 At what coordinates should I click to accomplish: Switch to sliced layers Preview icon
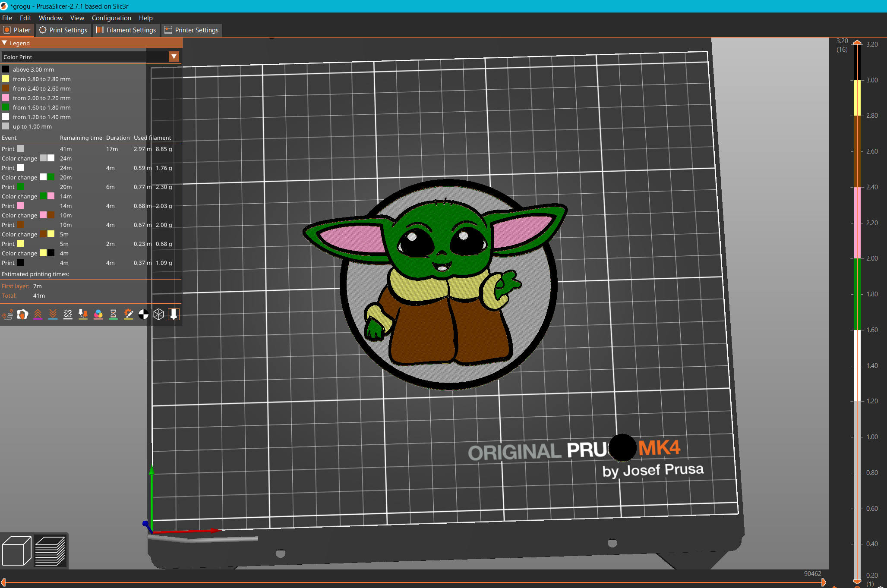click(x=50, y=551)
